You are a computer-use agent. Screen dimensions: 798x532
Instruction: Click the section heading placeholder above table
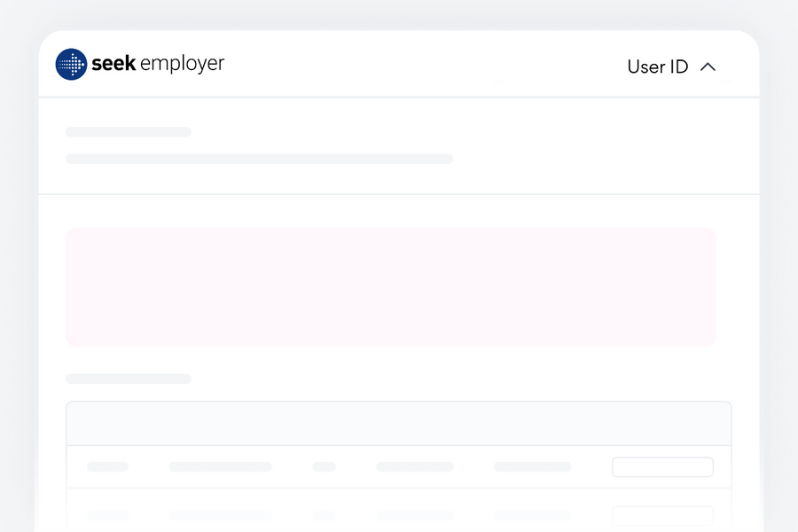(129, 379)
